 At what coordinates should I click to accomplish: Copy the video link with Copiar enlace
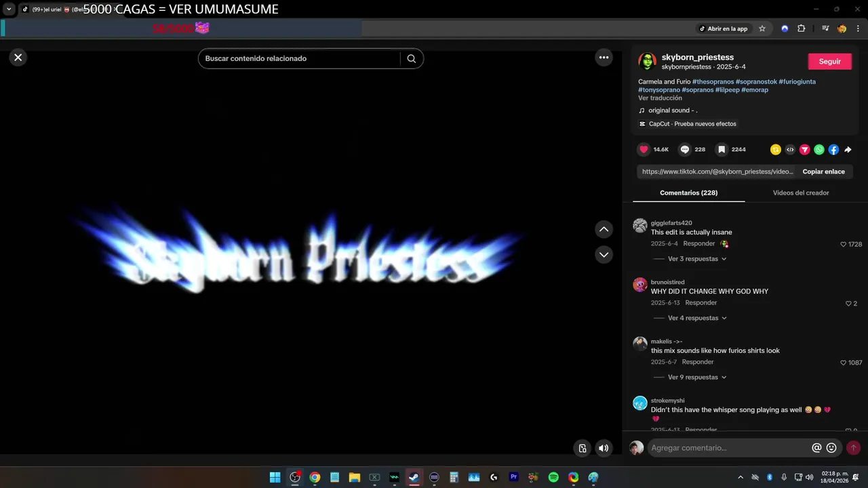point(823,171)
